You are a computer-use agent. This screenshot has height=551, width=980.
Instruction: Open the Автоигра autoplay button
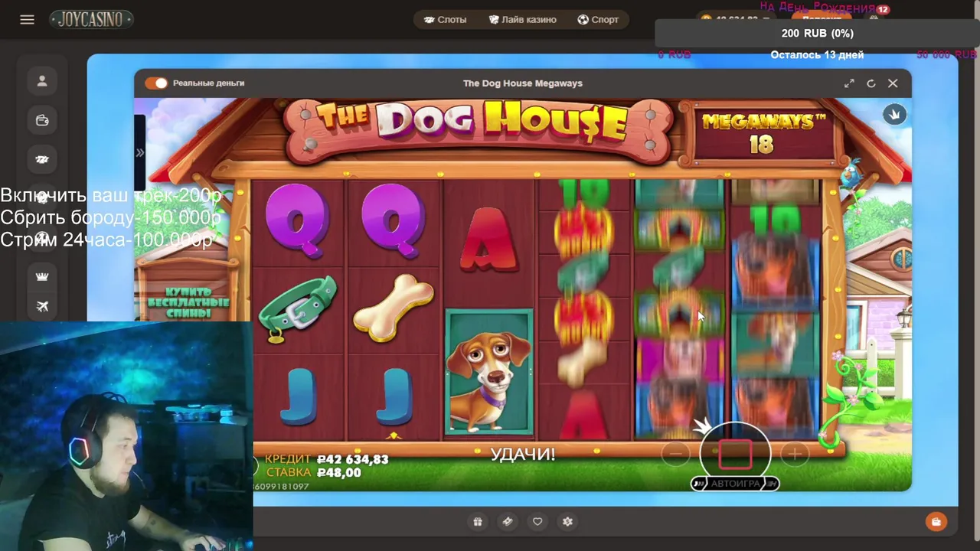tap(735, 484)
